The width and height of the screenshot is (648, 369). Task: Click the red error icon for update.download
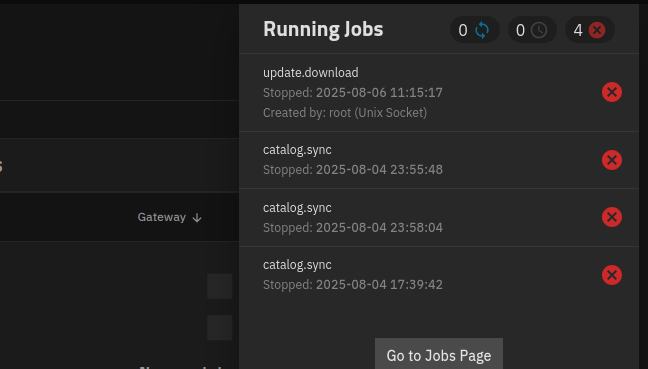click(x=612, y=92)
